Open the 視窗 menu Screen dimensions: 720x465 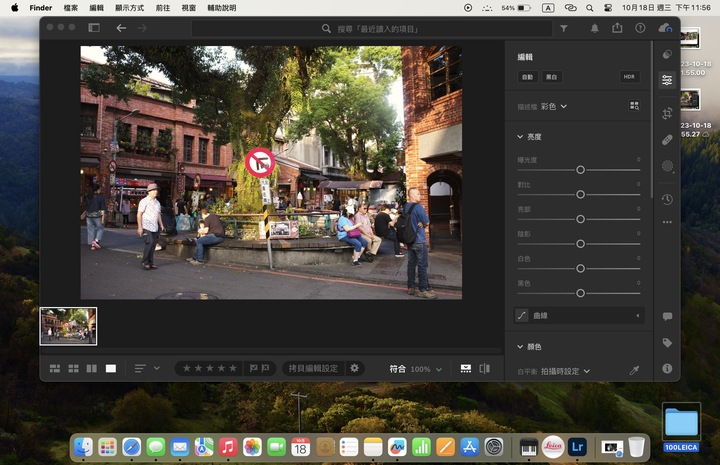188,8
